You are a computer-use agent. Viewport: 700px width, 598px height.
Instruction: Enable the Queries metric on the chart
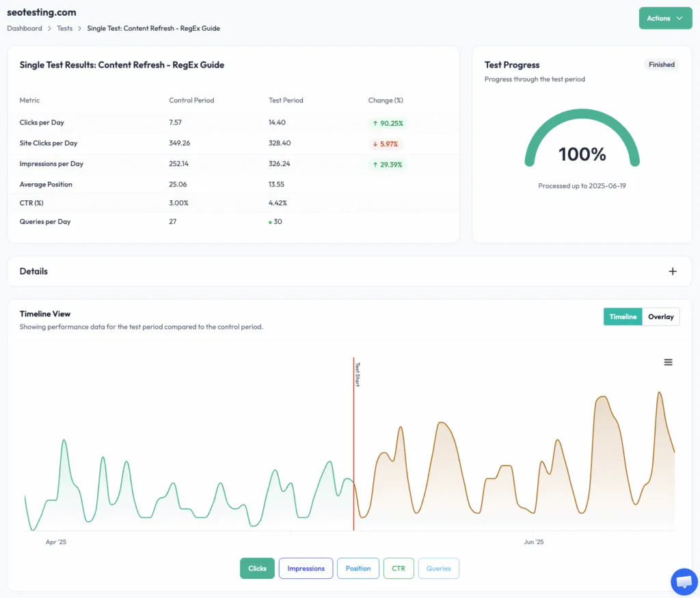click(438, 568)
